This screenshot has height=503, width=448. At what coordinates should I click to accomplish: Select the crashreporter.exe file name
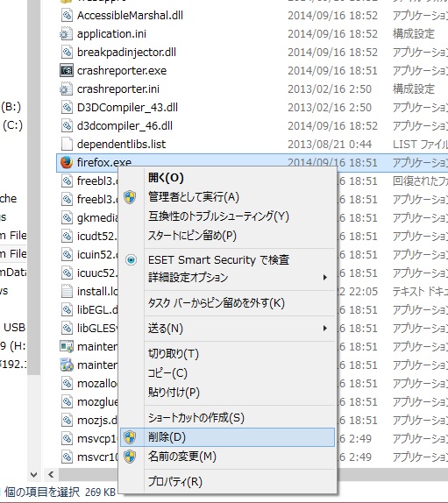[x=122, y=71]
